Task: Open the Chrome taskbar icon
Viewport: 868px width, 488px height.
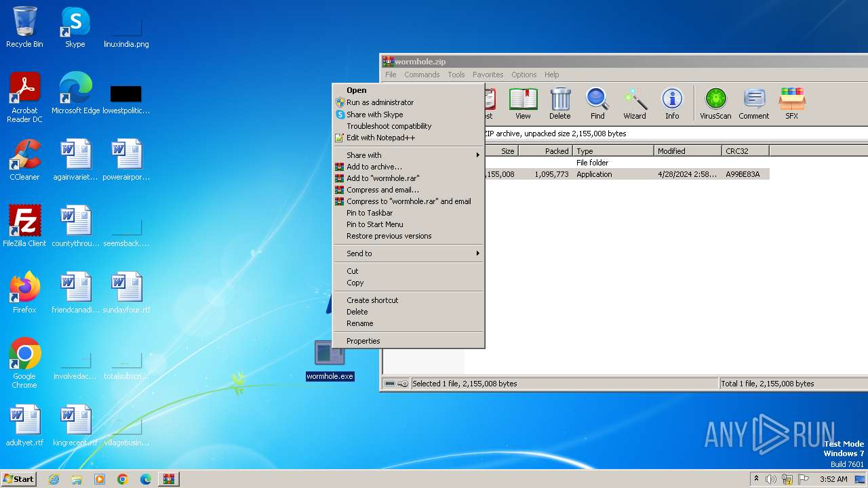Action: (123, 479)
